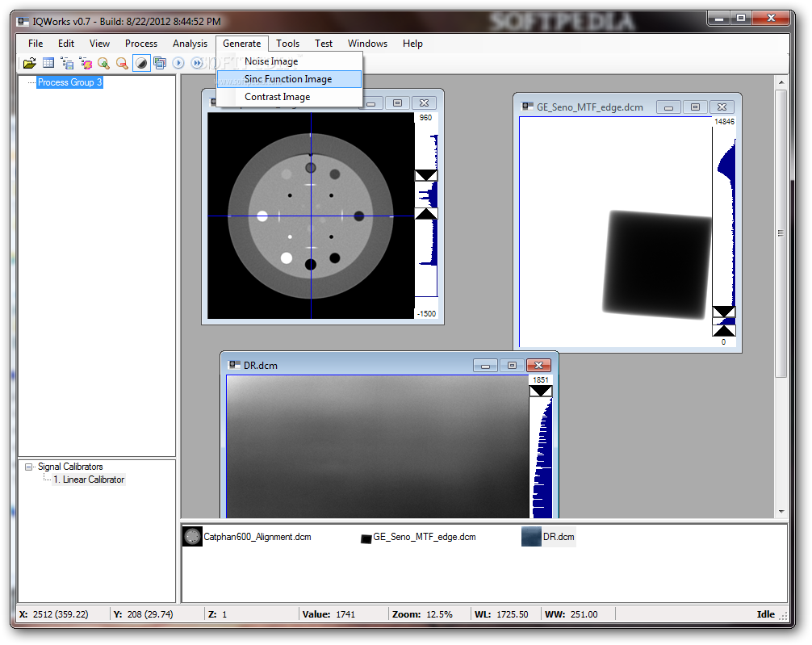Click the Catphan phantom image
Screen dimensions: 812x645
tap(311, 216)
